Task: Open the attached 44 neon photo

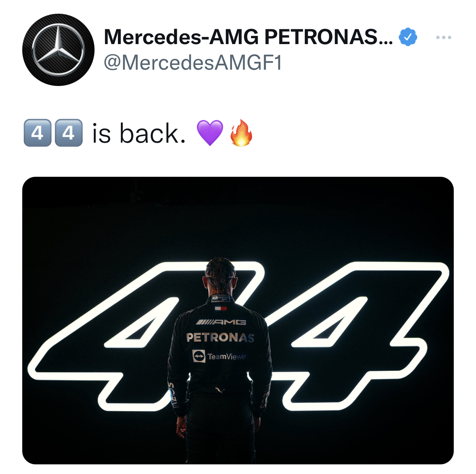Action: pos(238,321)
